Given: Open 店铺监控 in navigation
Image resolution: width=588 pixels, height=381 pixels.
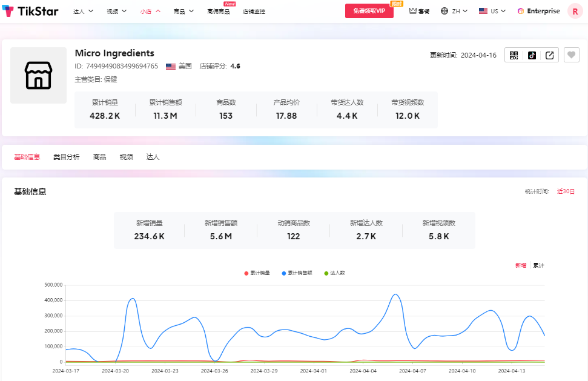Looking at the screenshot, I should pyautogui.click(x=254, y=12).
